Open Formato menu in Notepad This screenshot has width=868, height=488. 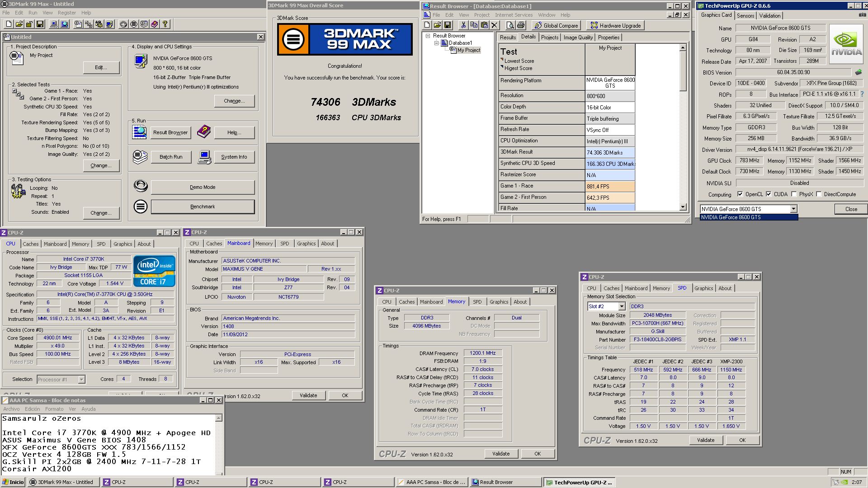(x=54, y=409)
